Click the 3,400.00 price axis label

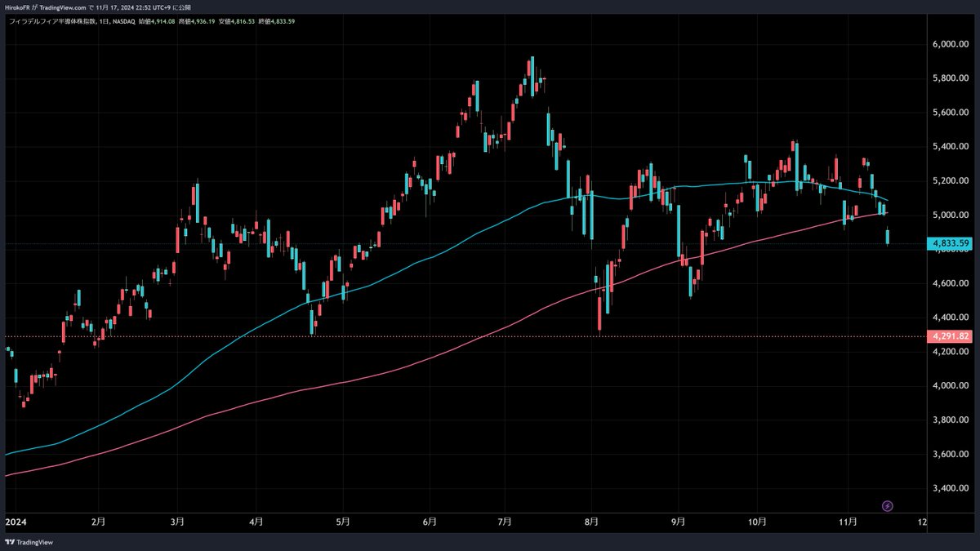click(x=950, y=489)
